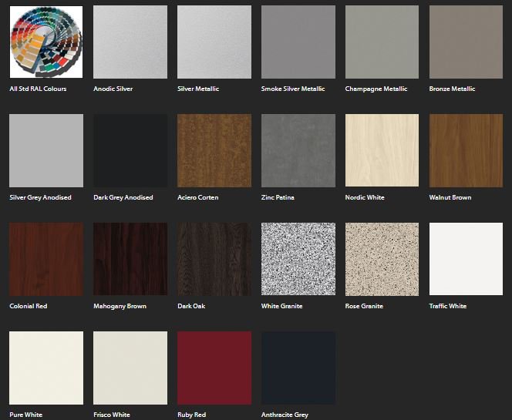The image size is (512, 420).
Task: Click the "Nordic White" label
Action: point(365,197)
